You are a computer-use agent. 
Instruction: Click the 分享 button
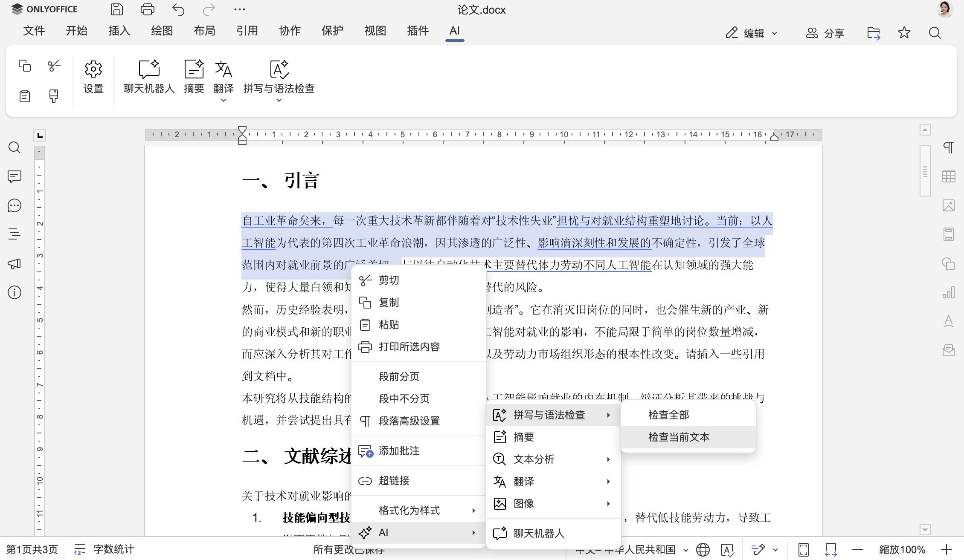pyautogui.click(x=825, y=33)
